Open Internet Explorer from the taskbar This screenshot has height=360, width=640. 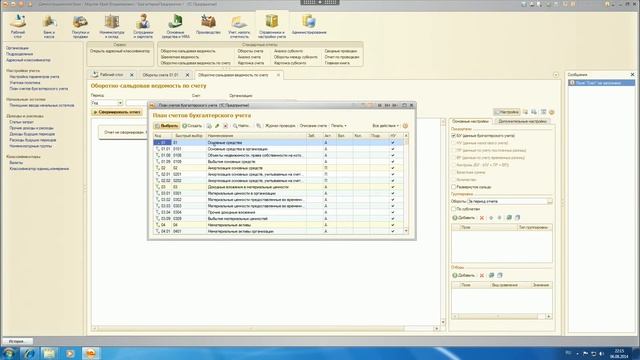tap(29, 353)
